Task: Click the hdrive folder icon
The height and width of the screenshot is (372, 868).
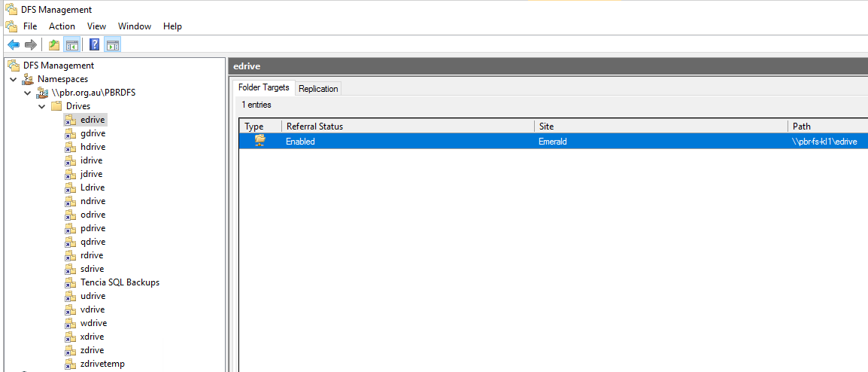Action: pos(70,147)
